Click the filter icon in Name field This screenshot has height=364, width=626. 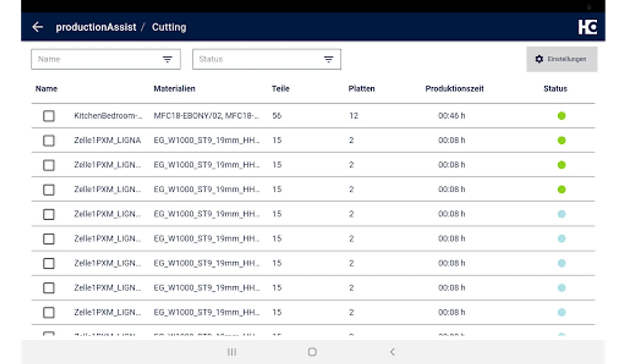(167, 59)
